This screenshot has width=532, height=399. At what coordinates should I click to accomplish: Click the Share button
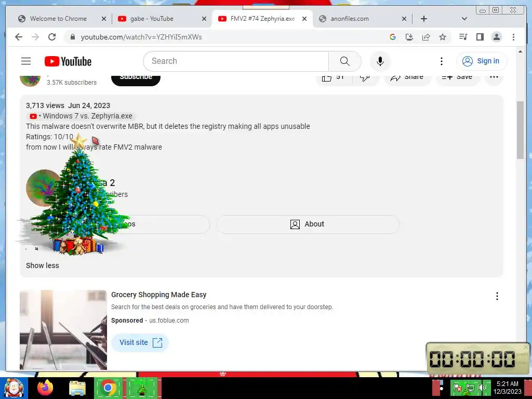point(407,79)
